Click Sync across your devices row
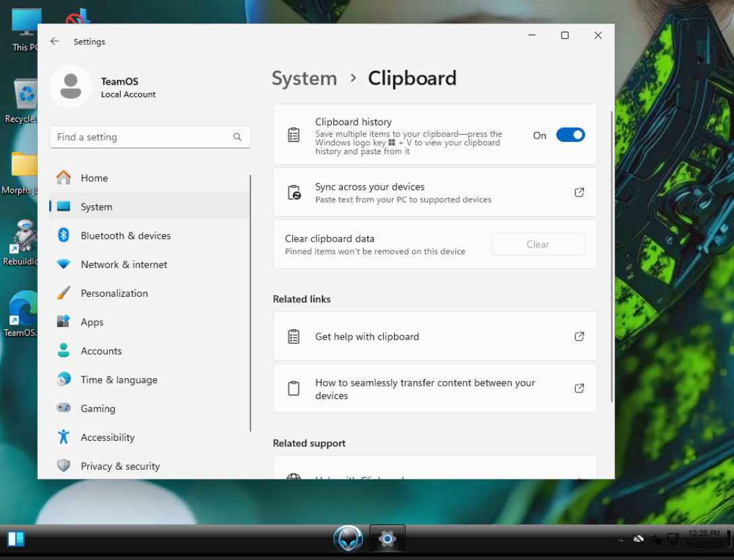Viewport: 734px width, 560px height. [435, 193]
